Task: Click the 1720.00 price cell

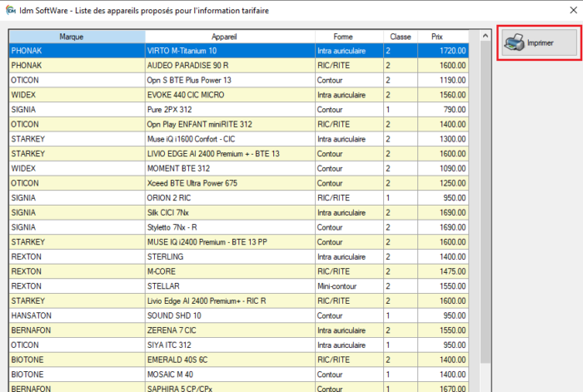Action: tap(443, 51)
